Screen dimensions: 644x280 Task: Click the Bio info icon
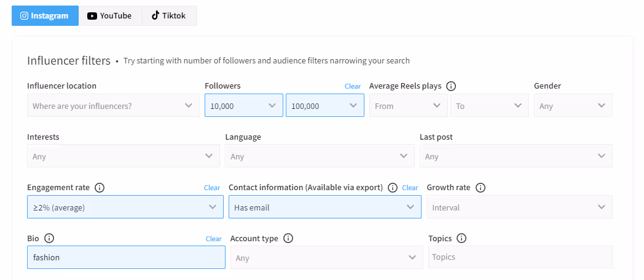50,239
